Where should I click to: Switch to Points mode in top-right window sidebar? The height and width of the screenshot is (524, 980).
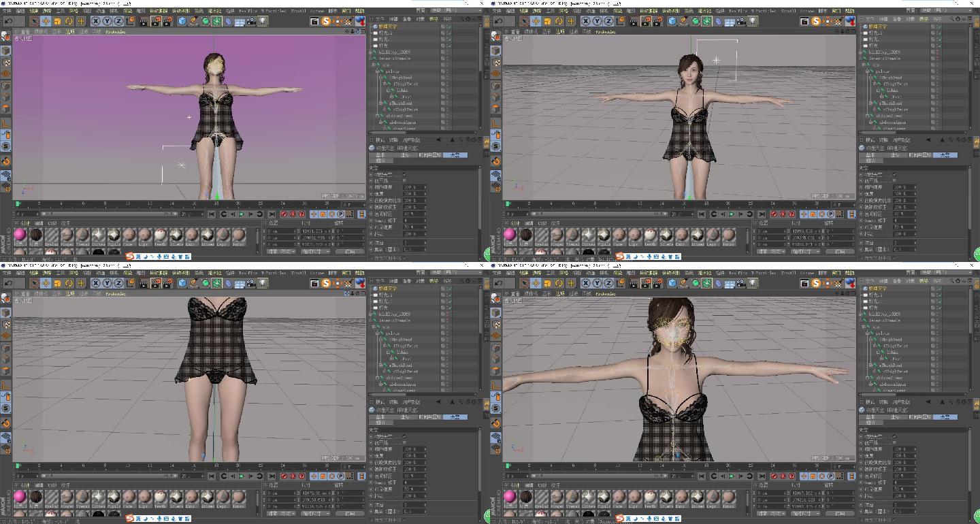coord(495,86)
